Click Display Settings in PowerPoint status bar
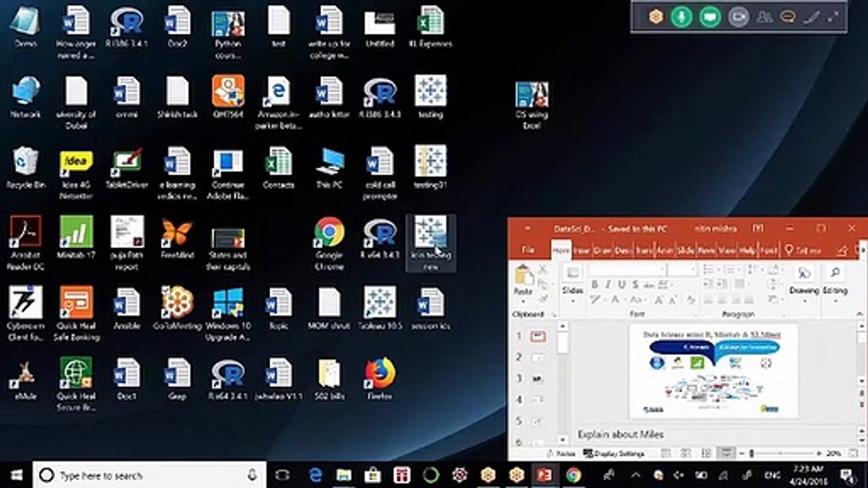 (x=614, y=453)
